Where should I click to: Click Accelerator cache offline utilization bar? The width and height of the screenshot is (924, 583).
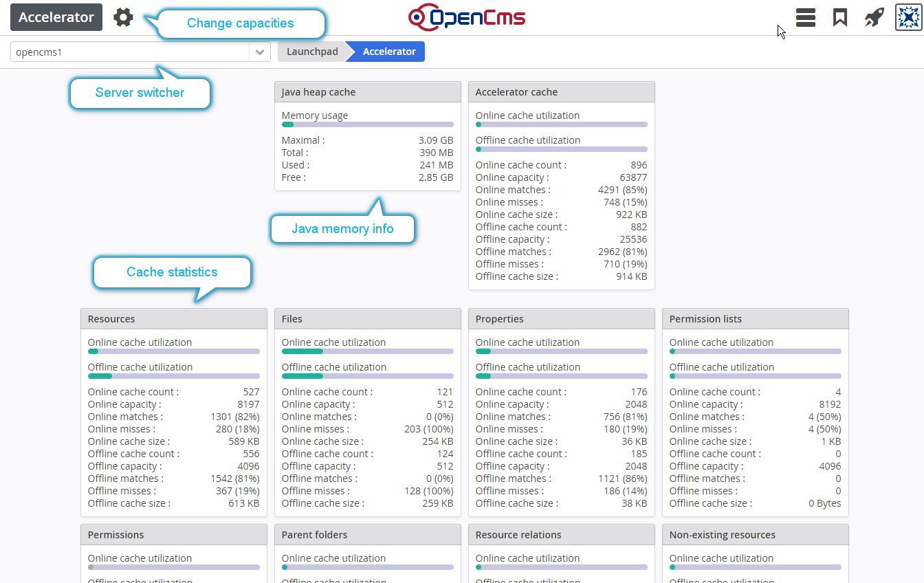[562, 149]
